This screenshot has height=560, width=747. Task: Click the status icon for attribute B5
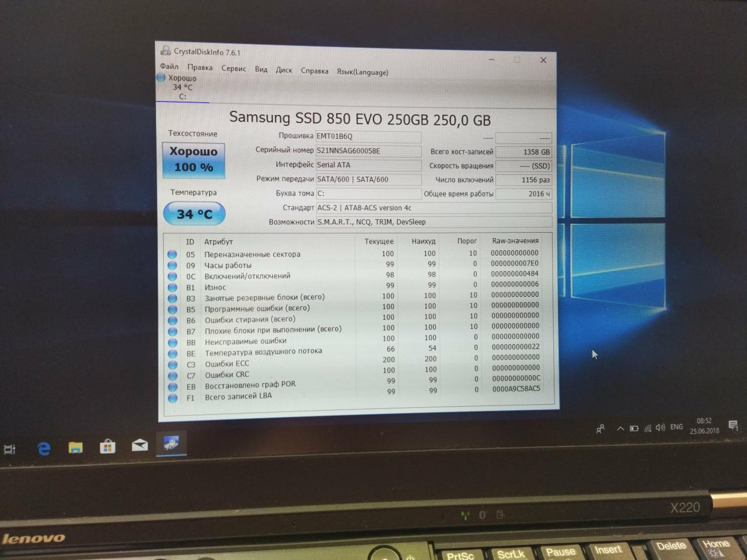(172, 310)
